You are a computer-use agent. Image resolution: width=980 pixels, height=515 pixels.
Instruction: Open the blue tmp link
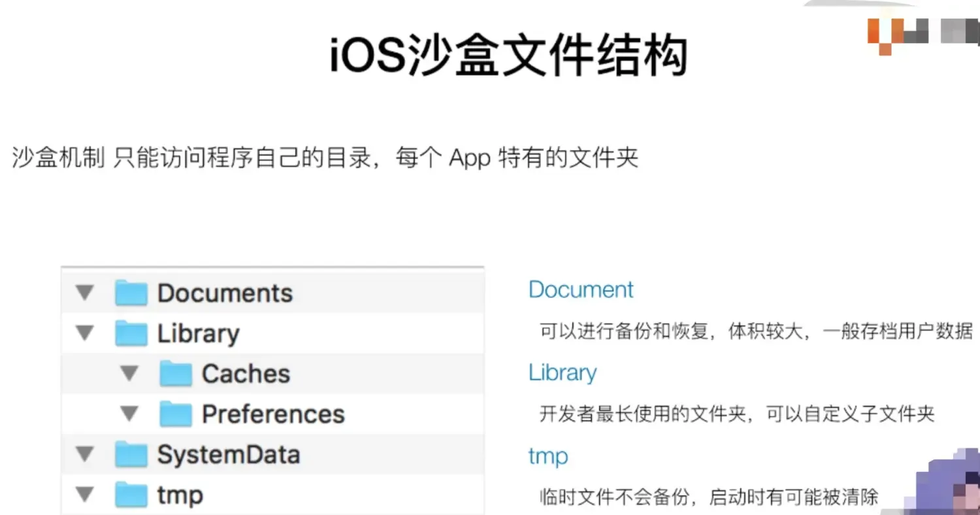[x=548, y=456]
